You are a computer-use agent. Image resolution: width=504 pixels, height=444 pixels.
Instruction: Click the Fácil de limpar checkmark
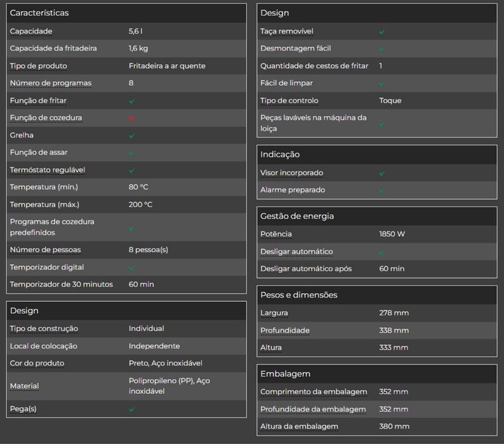click(x=382, y=83)
